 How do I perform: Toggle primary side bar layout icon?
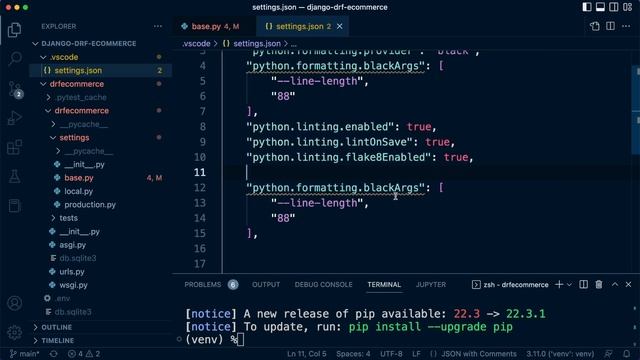(587, 7)
